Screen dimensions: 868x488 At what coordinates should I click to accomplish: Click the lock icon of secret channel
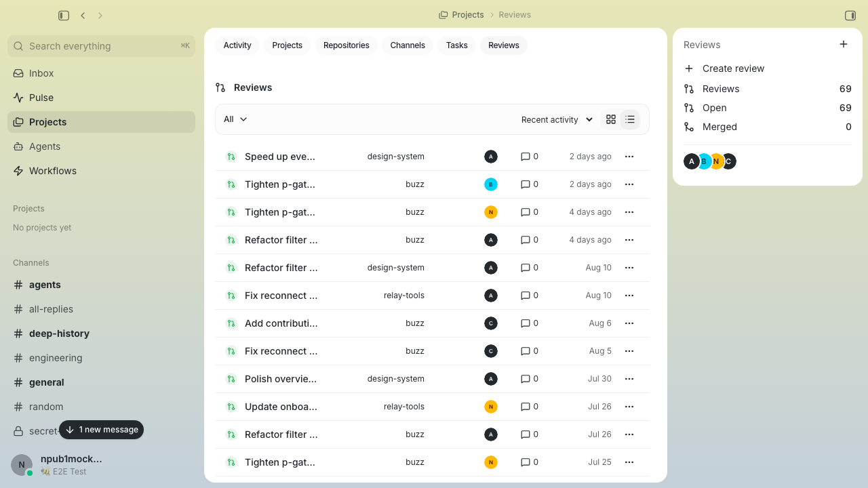(x=18, y=431)
